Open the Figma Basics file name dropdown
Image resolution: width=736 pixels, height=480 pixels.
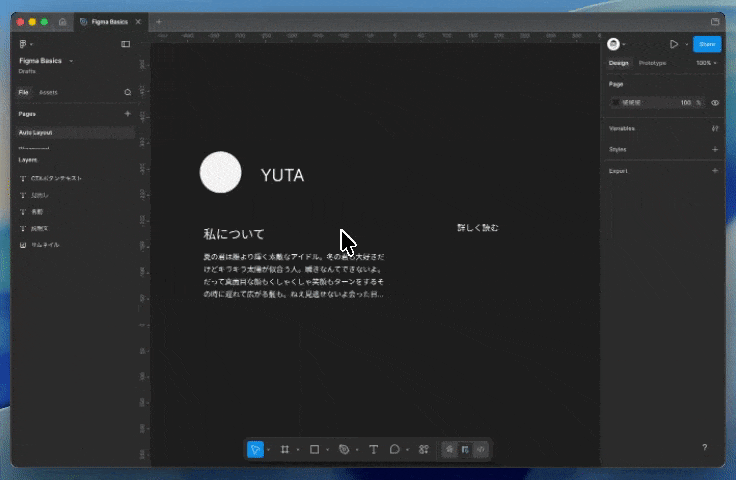point(71,61)
